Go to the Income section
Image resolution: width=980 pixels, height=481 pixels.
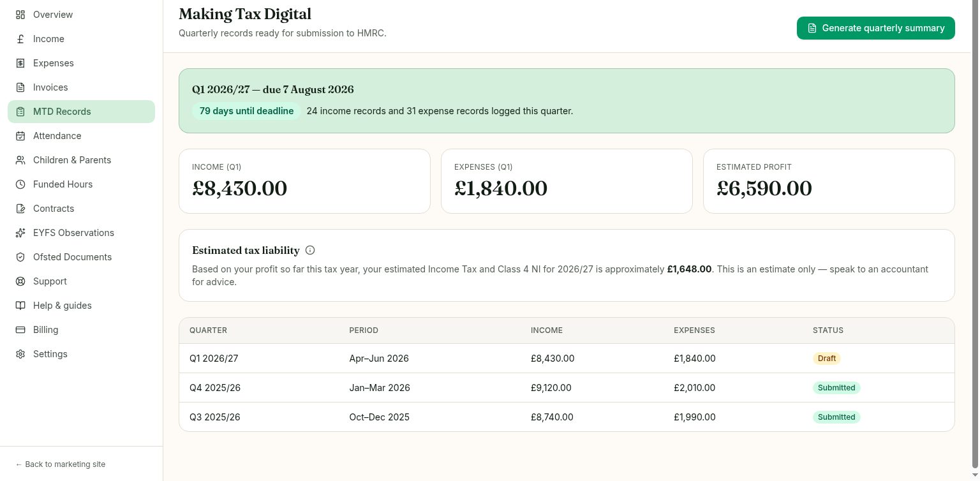point(81,39)
